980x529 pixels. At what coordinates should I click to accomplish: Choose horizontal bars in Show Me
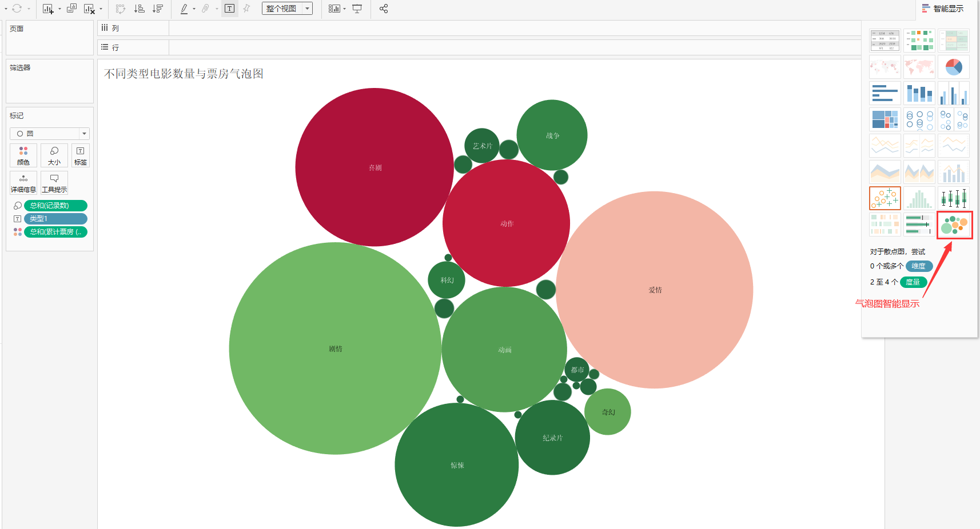click(885, 93)
